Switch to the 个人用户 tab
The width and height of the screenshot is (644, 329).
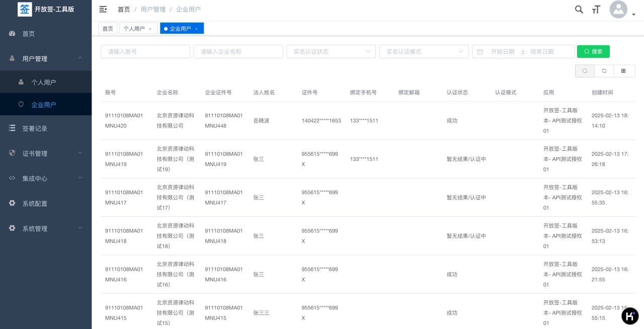(138, 29)
